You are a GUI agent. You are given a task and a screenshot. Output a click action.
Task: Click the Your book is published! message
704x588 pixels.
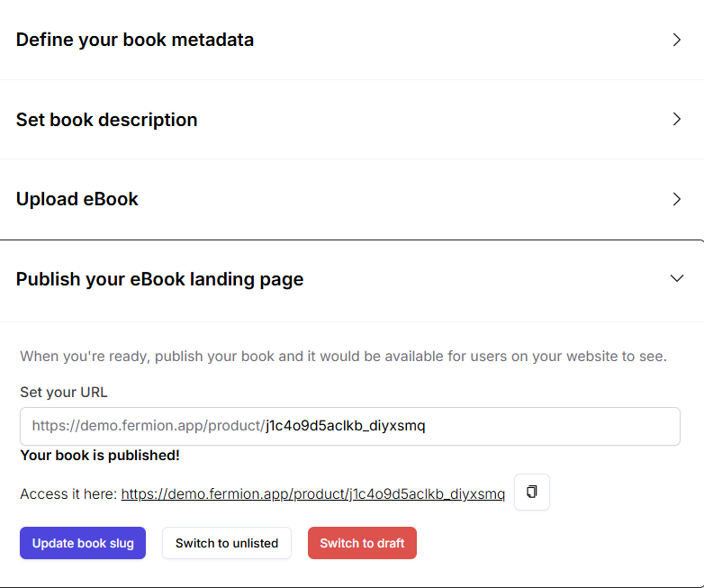tap(100, 456)
